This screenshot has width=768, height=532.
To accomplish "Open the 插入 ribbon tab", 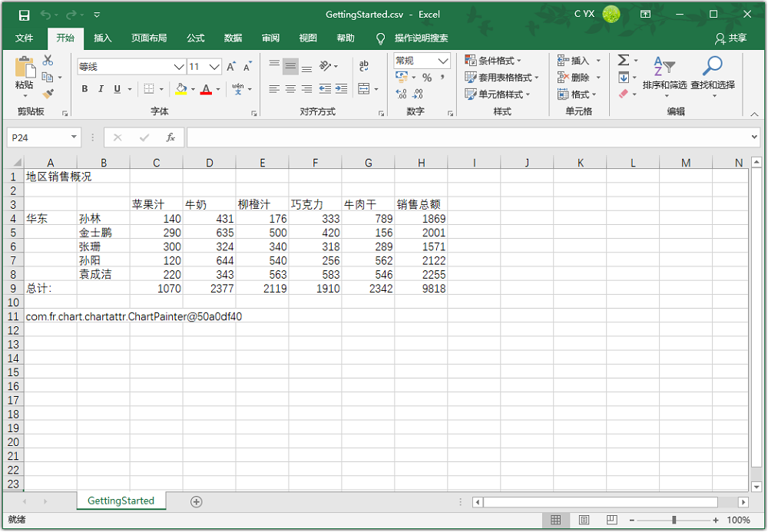I will point(102,38).
